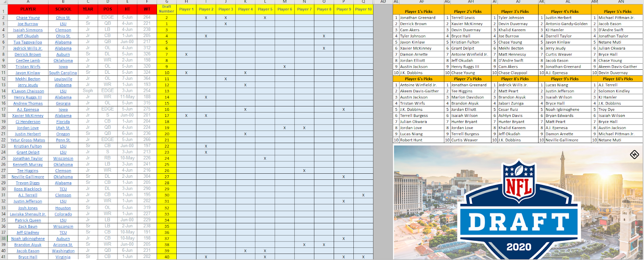Open CeeDee Lamb player link
The width and height of the screenshot is (644, 260).
pos(28,60)
